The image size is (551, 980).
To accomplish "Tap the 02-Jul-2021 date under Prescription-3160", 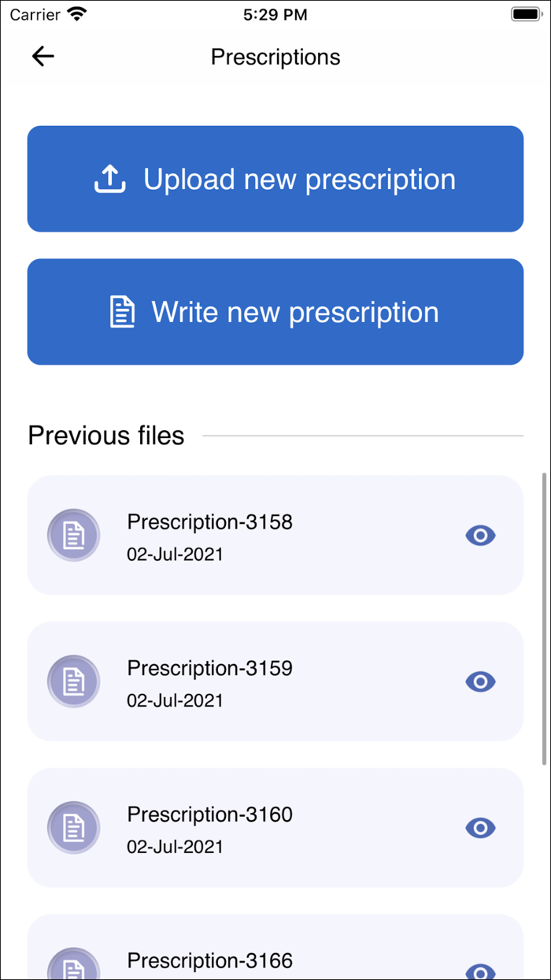I will [x=175, y=847].
